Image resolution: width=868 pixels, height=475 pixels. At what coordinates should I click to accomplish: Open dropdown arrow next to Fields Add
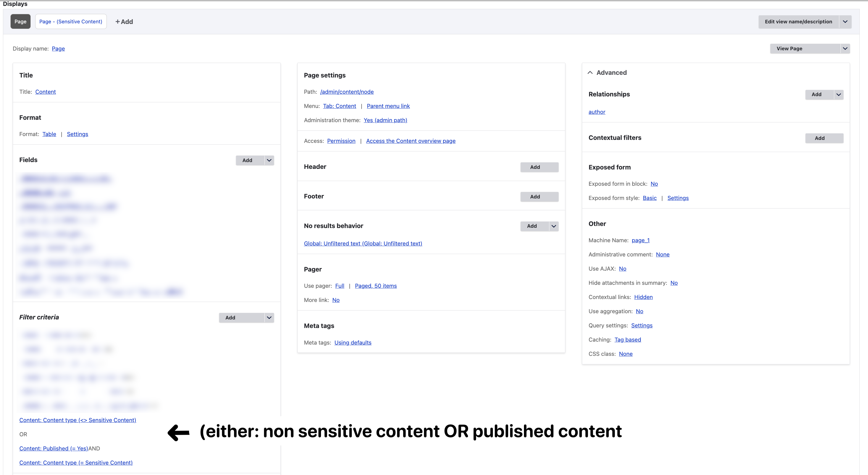269,160
